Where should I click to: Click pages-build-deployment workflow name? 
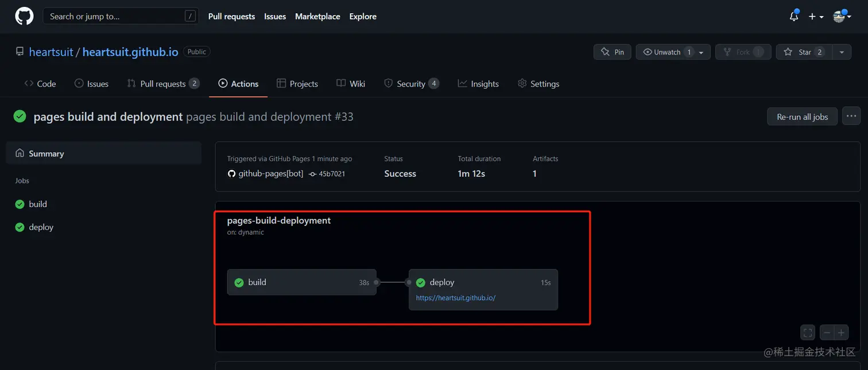pyautogui.click(x=279, y=220)
